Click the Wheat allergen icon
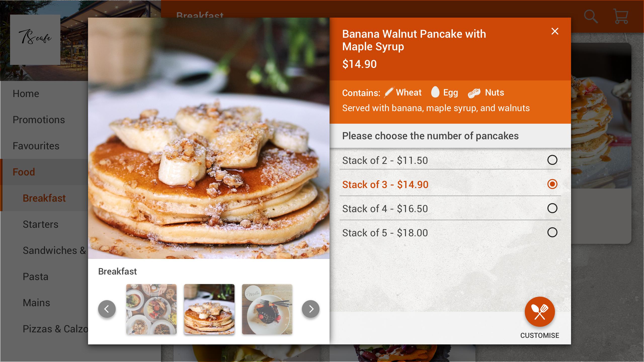The height and width of the screenshot is (362, 644). coord(389,92)
